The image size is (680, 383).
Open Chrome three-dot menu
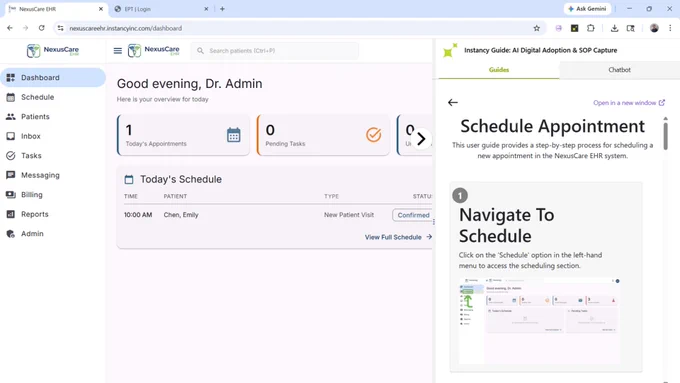(670, 28)
